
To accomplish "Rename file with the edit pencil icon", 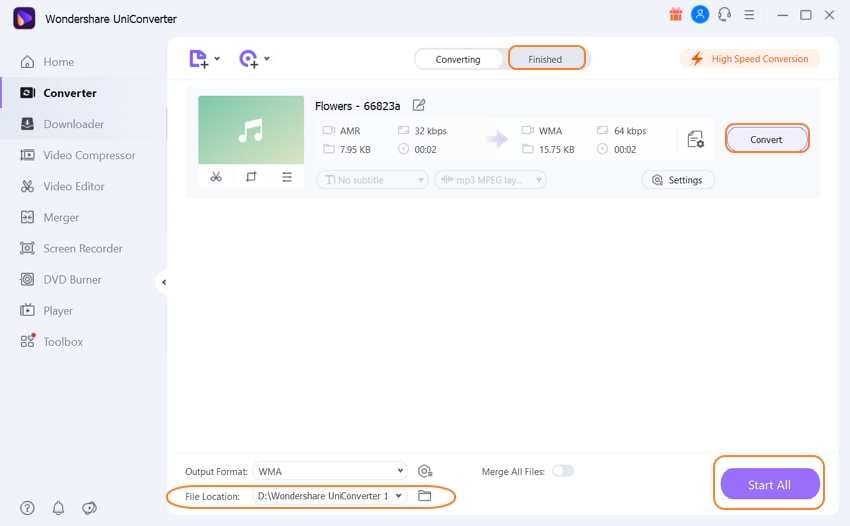I will 418,105.
